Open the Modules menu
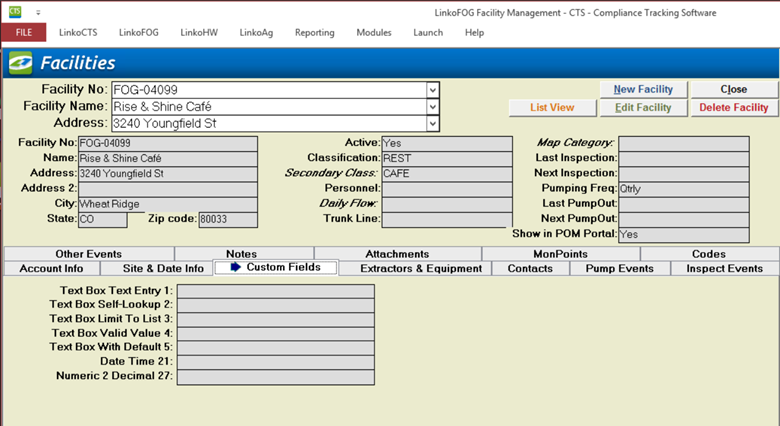 pyautogui.click(x=374, y=32)
